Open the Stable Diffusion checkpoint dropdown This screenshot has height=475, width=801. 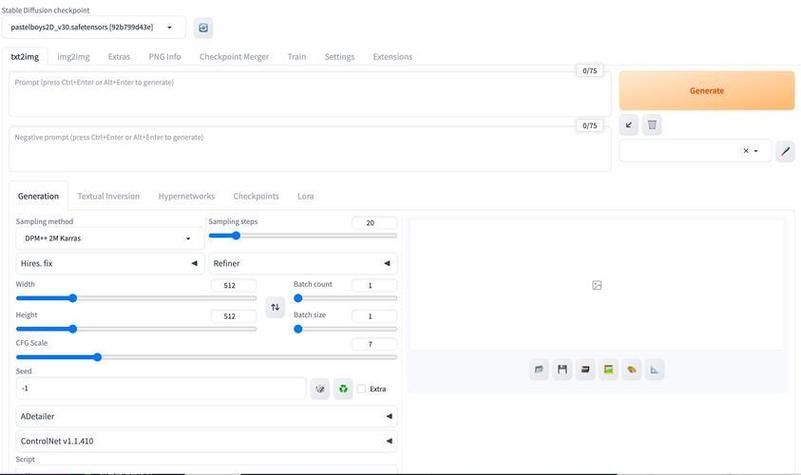[x=98, y=28]
